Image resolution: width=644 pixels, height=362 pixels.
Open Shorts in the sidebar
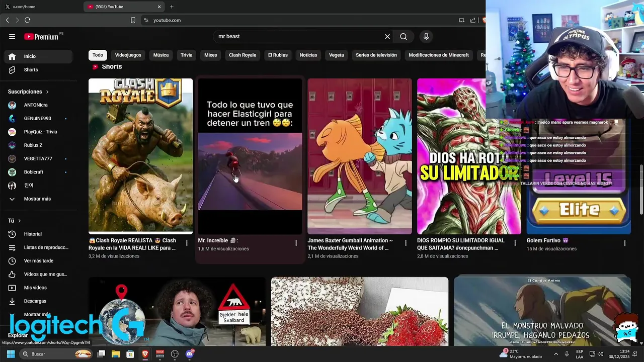pos(38,70)
